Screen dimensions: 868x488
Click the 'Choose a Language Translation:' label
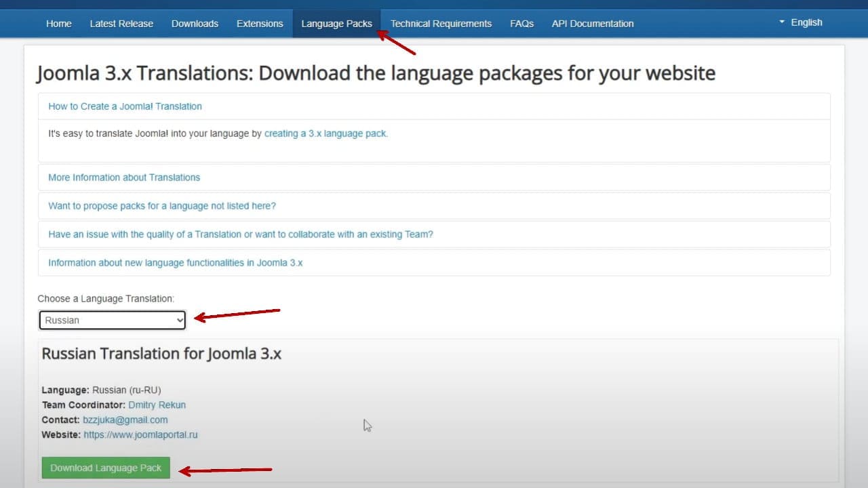click(106, 298)
